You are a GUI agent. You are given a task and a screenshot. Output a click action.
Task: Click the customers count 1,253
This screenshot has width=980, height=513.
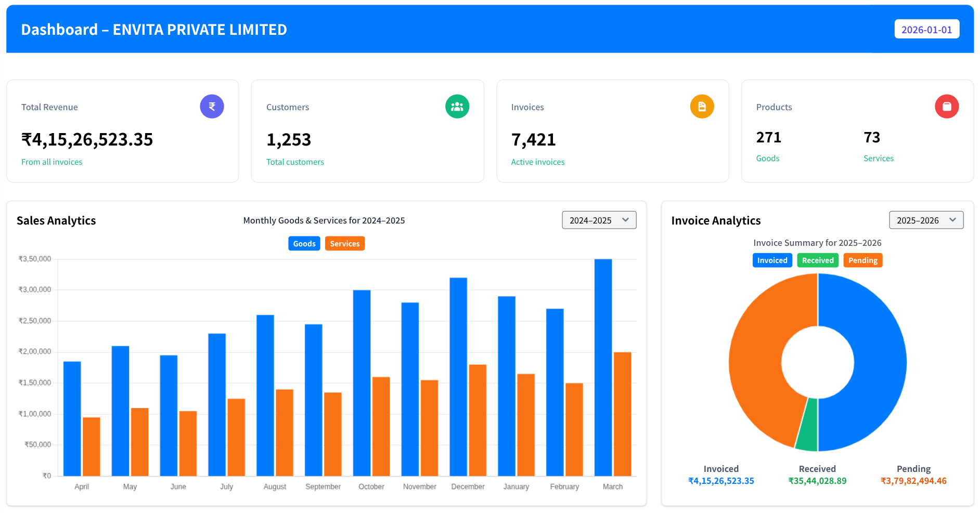289,140
